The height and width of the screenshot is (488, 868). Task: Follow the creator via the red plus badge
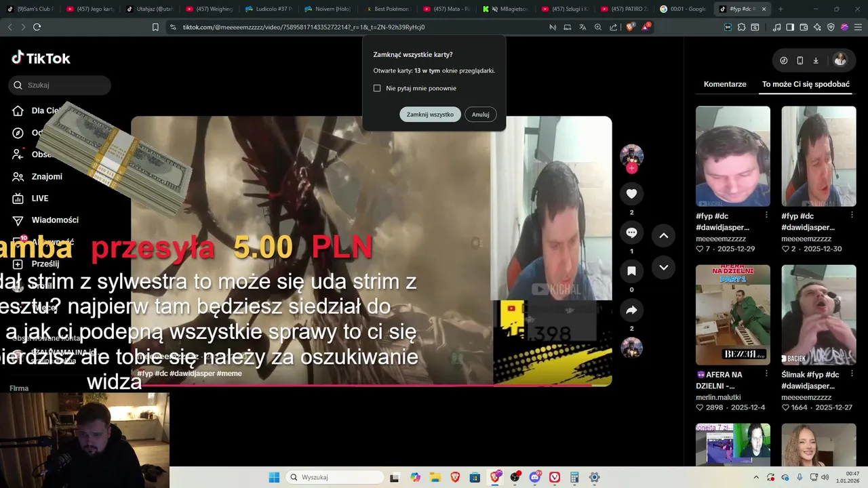pyautogui.click(x=632, y=168)
